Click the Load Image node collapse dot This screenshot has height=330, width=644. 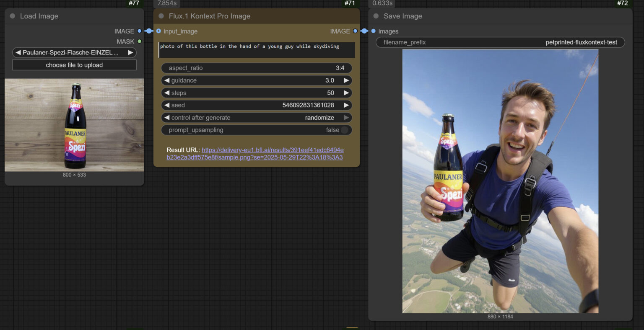[x=12, y=16]
